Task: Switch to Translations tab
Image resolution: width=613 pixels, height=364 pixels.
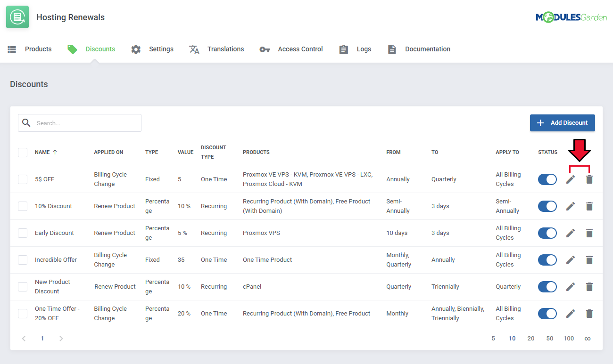Action: click(216, 49)
